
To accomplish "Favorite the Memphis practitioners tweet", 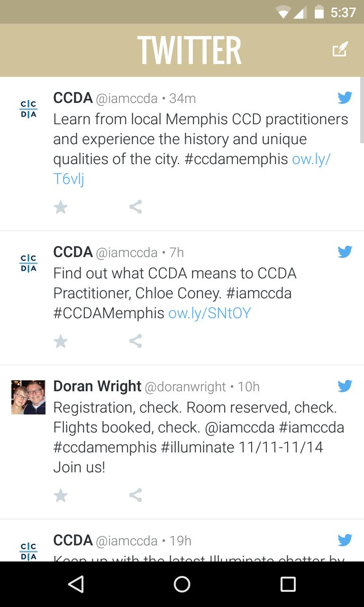I will tap(61, 207).
